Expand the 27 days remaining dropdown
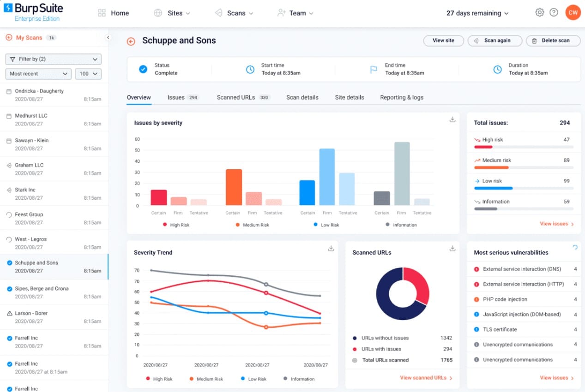This screenshot has width=585, height=392. (477, 13)
